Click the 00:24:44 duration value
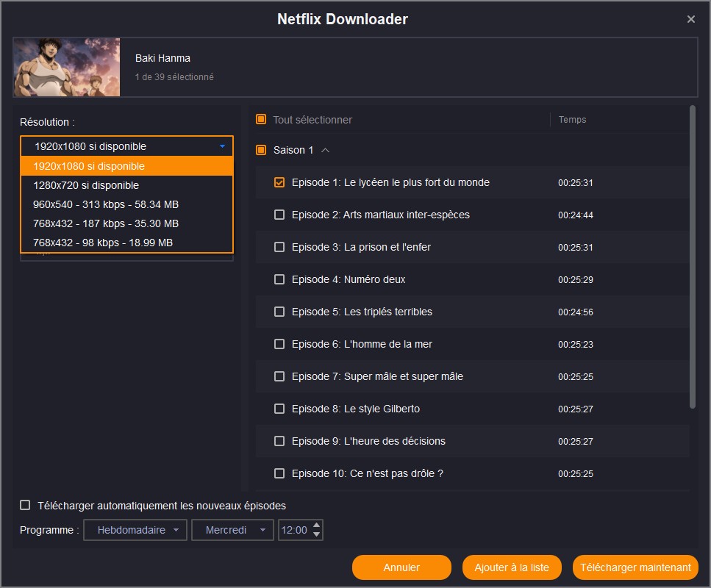This screenshot has height=588, width=711. click(x=576, y=215)
